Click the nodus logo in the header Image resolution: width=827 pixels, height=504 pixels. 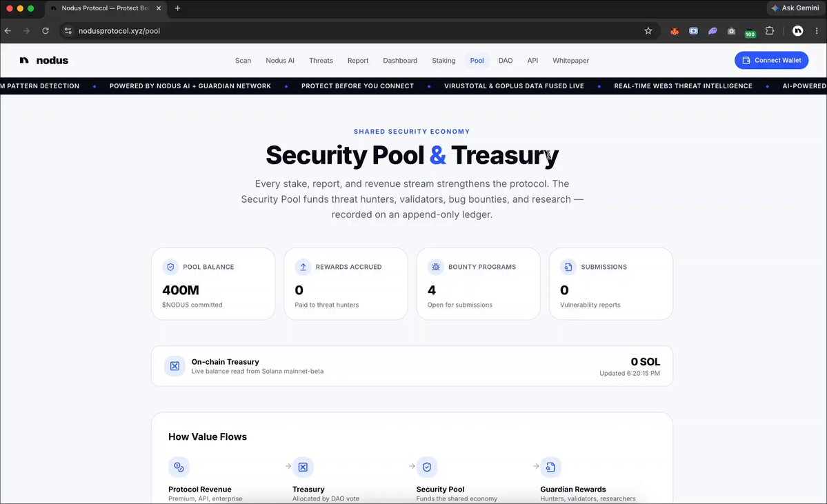click(x=43, y=61)
